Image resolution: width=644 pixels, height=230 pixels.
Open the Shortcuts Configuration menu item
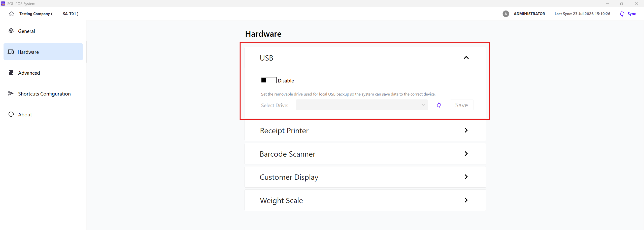[43, 94]
